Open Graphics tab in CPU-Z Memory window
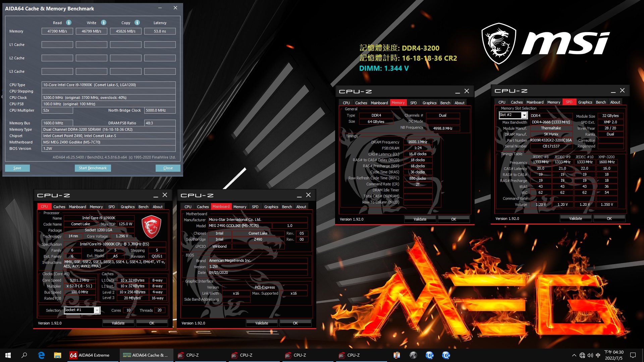This screenshot has height=362, width=644. tap(429, 103)
